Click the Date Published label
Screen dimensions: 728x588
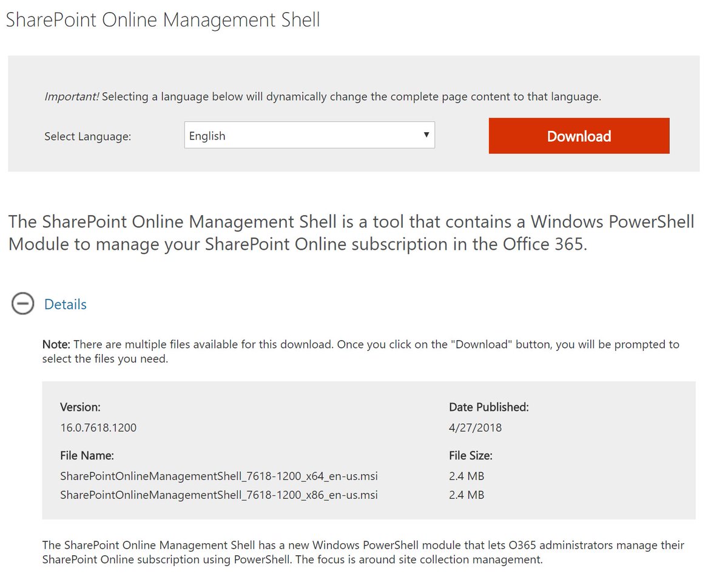click(x=489, y=407)
